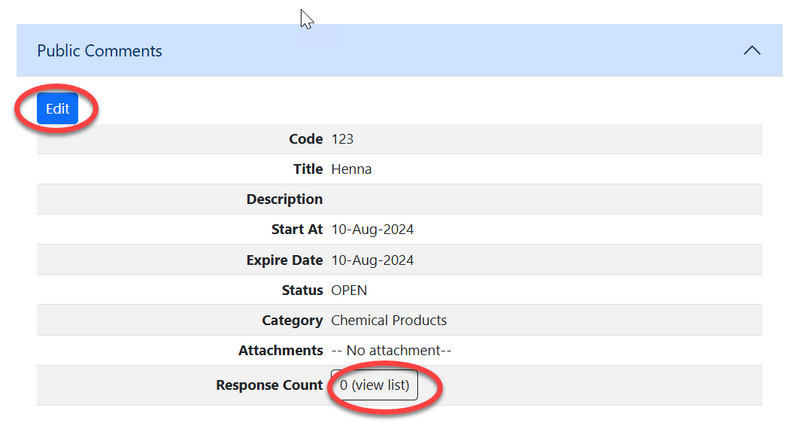
Task: Click the Attachments field label
Action: point(280,351)
